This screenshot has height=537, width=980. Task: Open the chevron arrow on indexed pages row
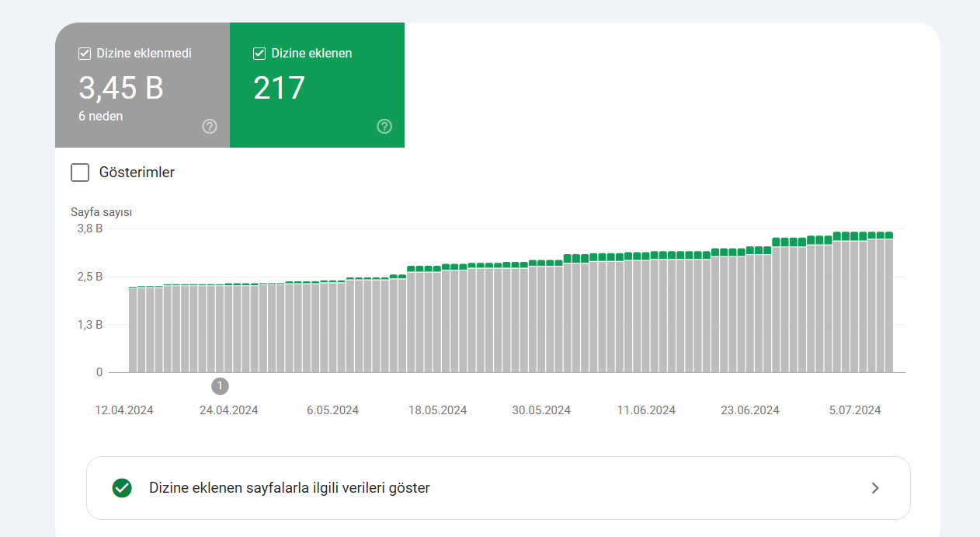(875, 488)
